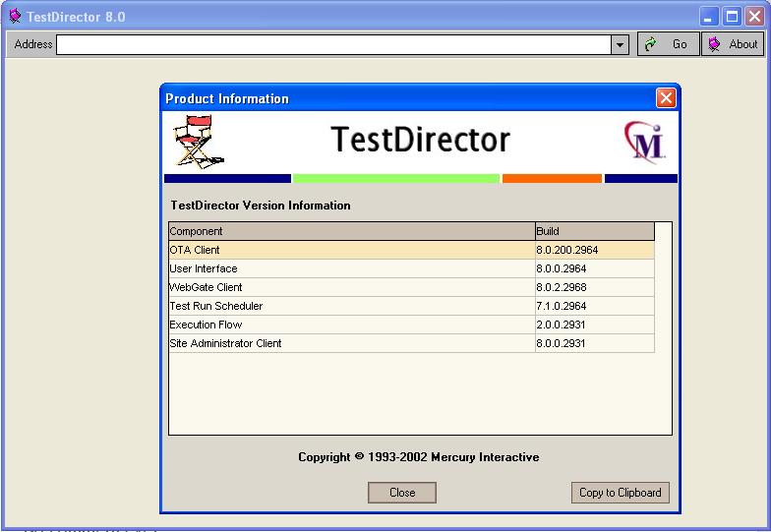Maximize the TestDirector 8.0 window

[x=733, y=17]
